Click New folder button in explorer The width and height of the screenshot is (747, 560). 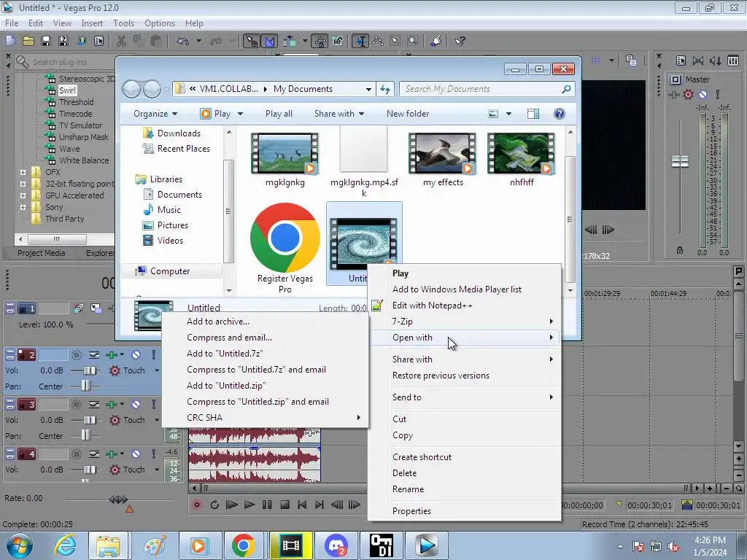[x=408, y=113]
